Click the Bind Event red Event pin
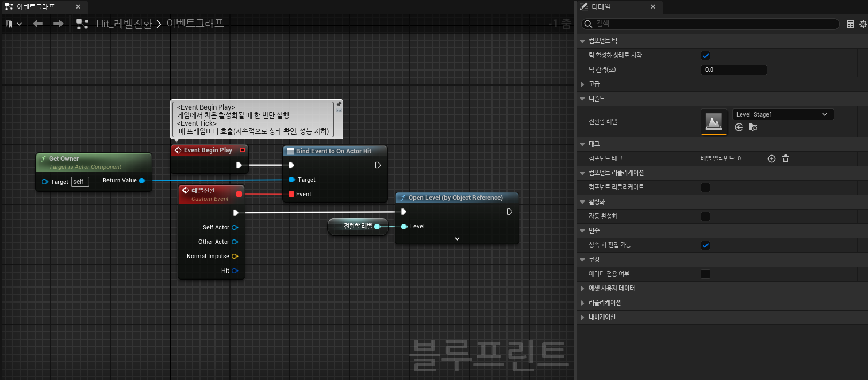 coord(291,194)
